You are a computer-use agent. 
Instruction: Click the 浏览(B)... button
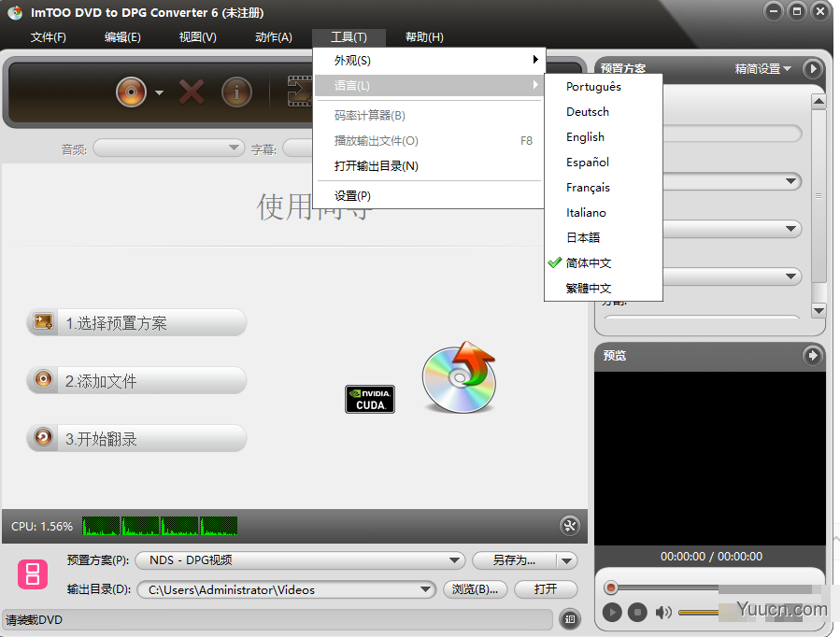point(476,589)
